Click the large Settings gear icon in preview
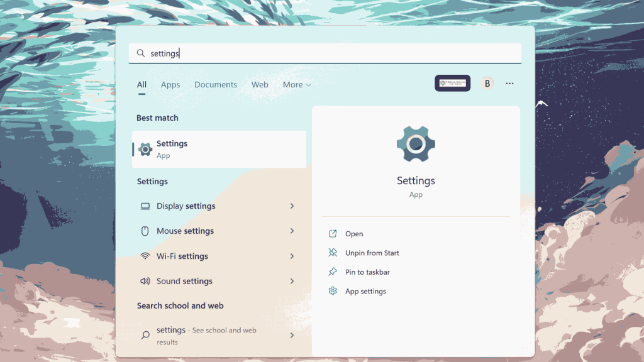Image resolution: width=644 pixels, height=362 pixels. pos(416,144)
